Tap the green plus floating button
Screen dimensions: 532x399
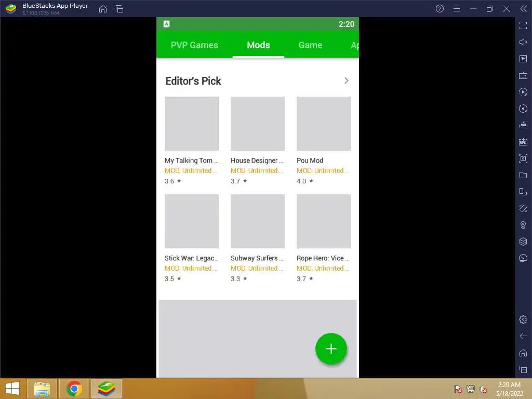coord(331,349)
